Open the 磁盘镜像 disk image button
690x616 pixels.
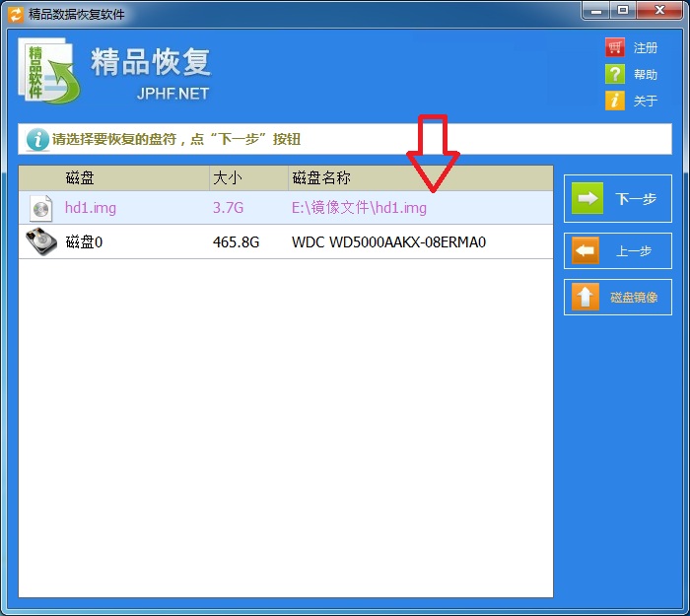pyautogui.click(x=617, y=297)
